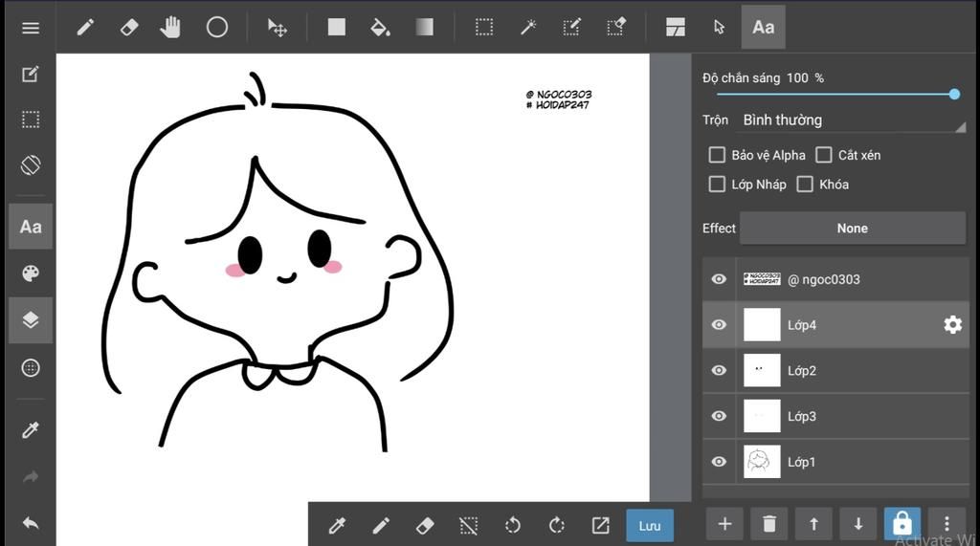Open Lớp4 layer settings gear

(952, 325)
